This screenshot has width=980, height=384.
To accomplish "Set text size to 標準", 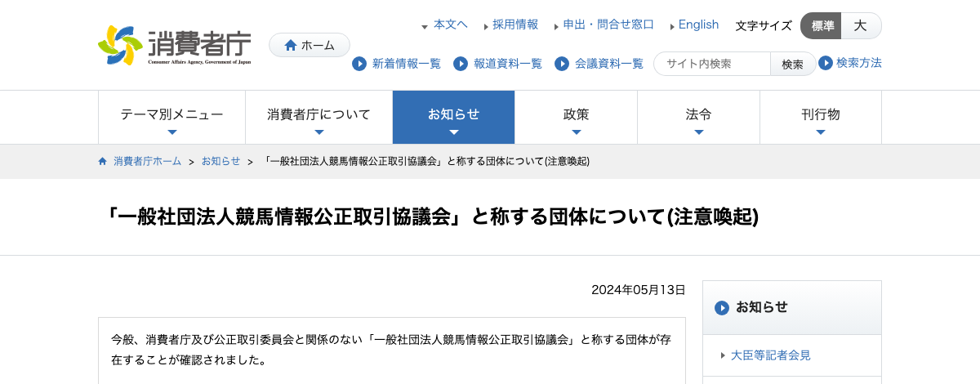I will point(821,26).
